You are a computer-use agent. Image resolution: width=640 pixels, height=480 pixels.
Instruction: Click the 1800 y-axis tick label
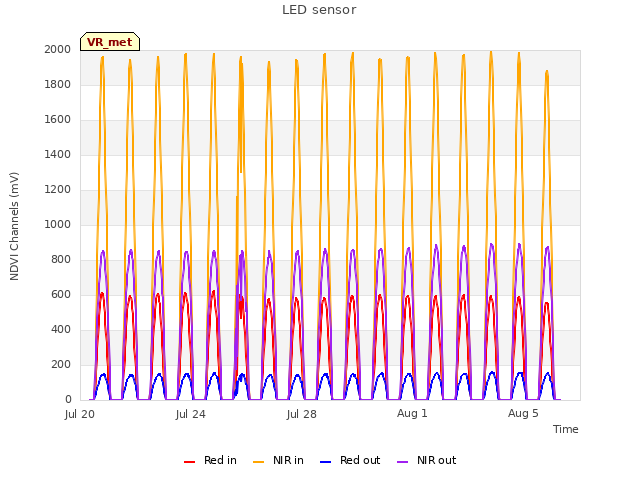[58, 84]
